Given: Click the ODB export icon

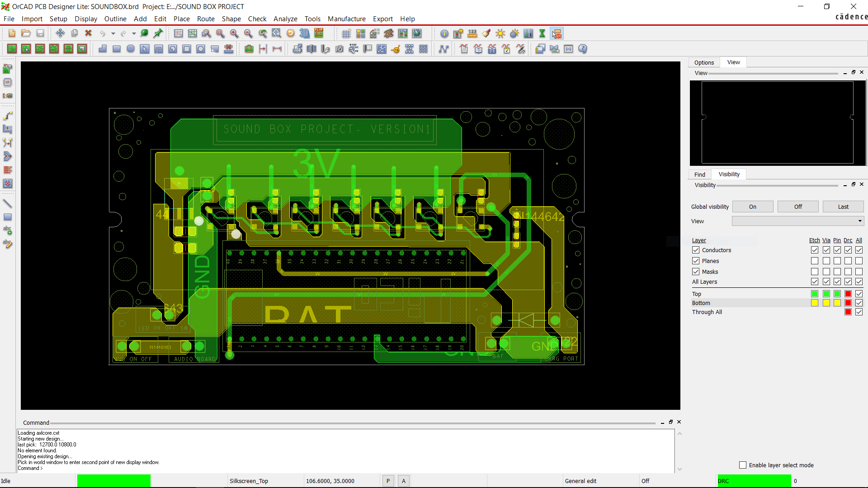Looking at the screenshot, I should pos(297,49).
